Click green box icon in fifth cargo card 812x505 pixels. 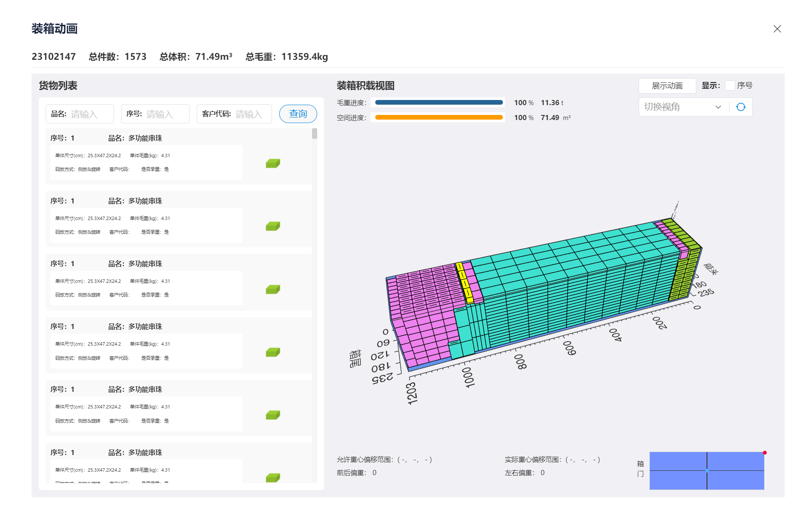273,415
